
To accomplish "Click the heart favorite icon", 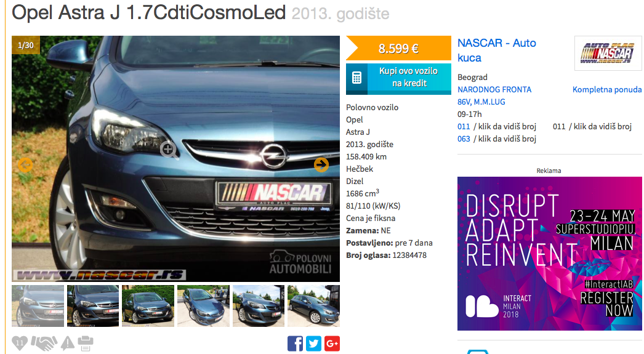I will click(20, 344).
